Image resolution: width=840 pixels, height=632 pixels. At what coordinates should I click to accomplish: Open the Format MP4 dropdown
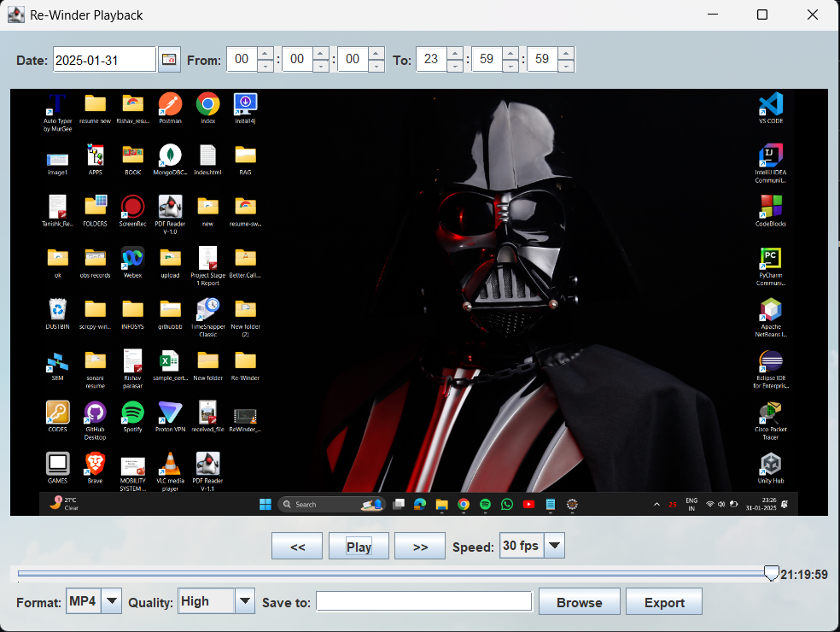click(111, 601)
